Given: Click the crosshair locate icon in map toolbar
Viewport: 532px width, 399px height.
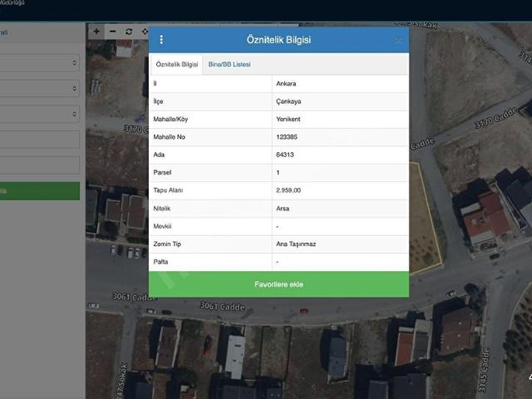Looking at the screenshot, I should pyautogui.click(x=145, y=32).
